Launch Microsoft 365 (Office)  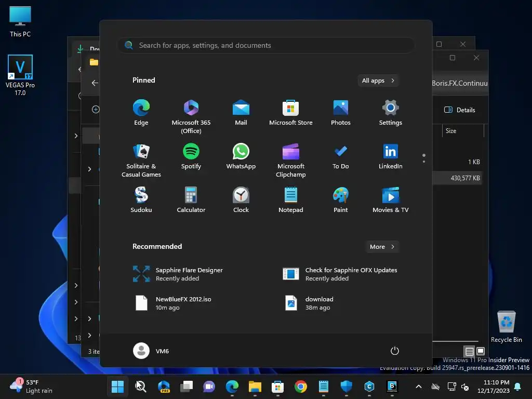coord(191,117)
